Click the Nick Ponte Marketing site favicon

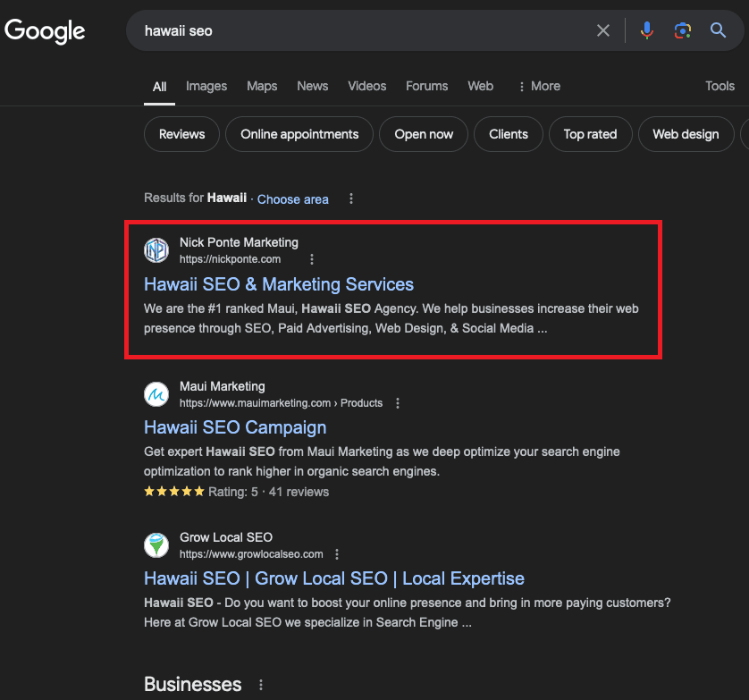(x=156, y=250)
